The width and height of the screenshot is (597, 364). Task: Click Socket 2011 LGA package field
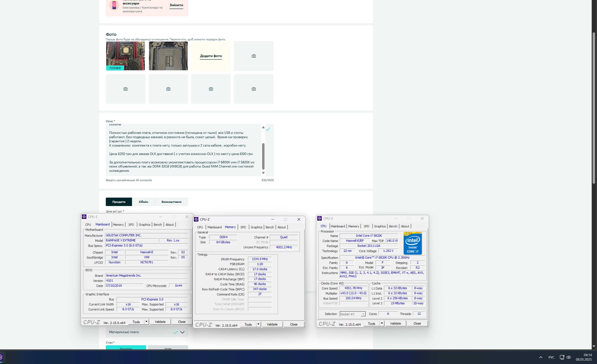tap(369, 246)
